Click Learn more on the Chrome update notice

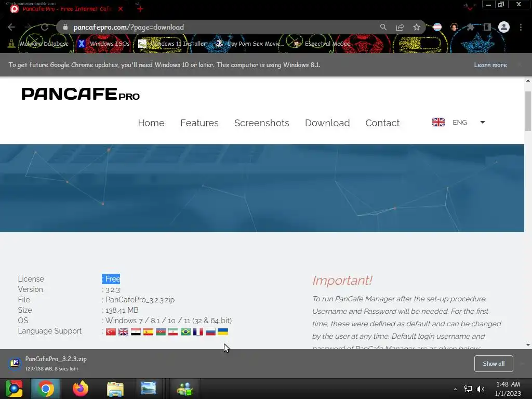coord(490,65)
